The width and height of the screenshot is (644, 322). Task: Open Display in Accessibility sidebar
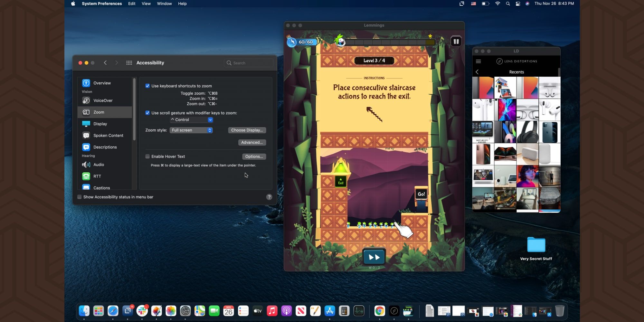[105, 124]
